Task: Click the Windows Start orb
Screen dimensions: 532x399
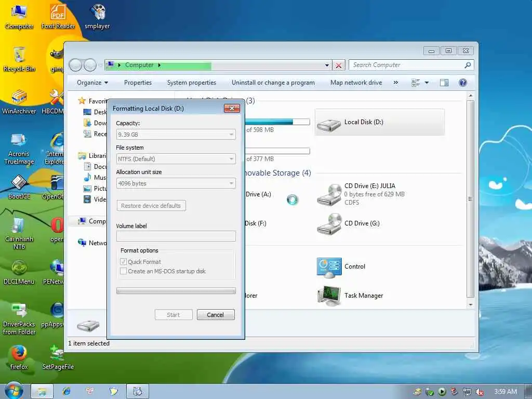Action: point(14,391)
